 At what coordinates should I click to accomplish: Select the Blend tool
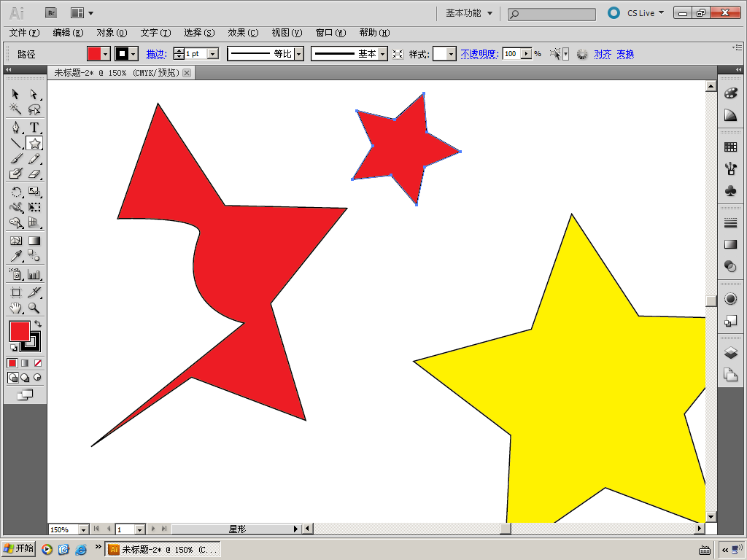(x=34, y=256)
